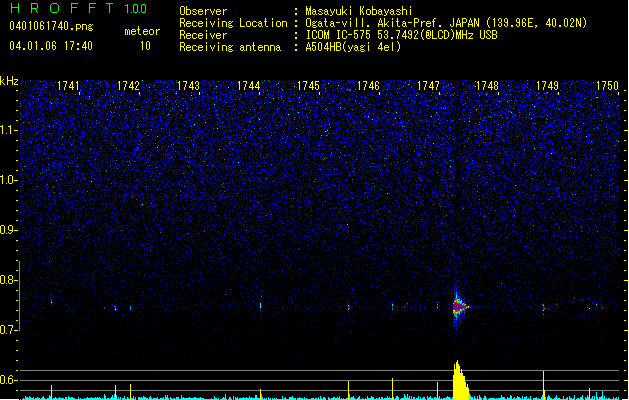
Task: Click the tall yellow intensity peak near 1747
Action: coord(460,380)
